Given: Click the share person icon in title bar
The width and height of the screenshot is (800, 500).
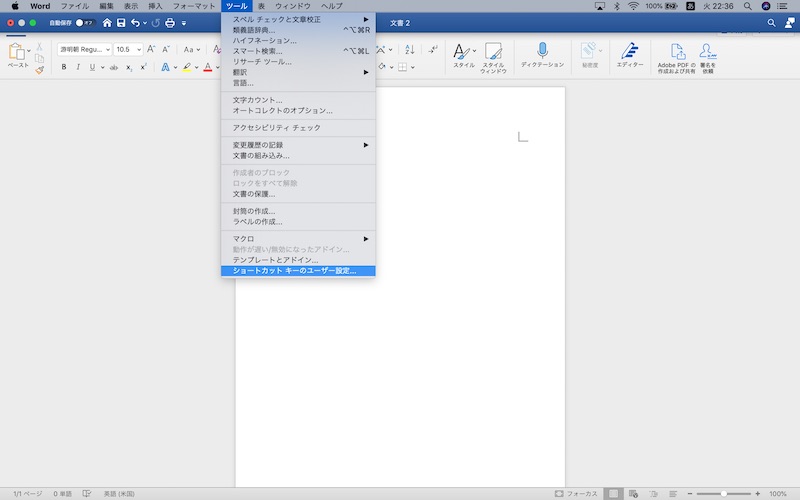Looking at the screenshot, I should (x=789, y=23).
